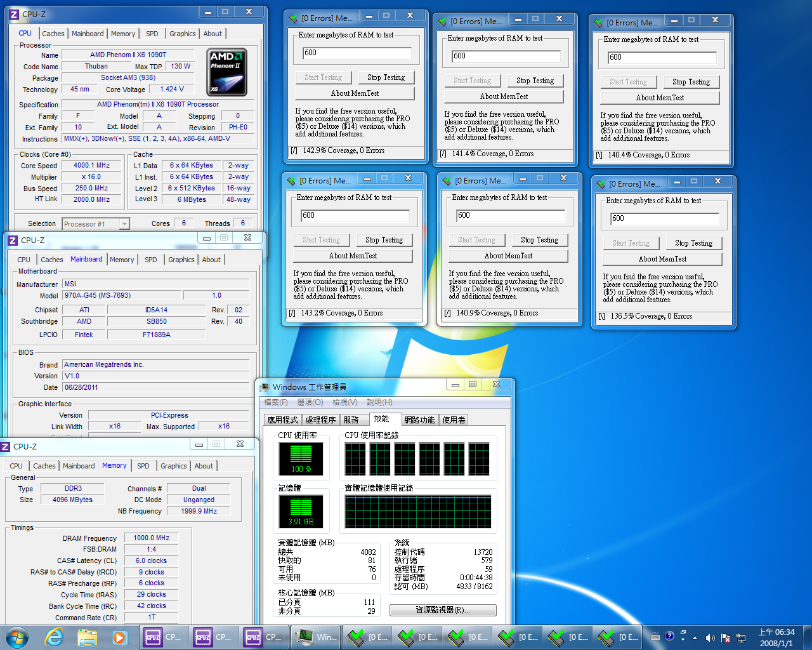The width and height of the screenshot is (812, 650).
Task: Open the About tab in the Memory CPU-Z window
Action: [204, 466]
